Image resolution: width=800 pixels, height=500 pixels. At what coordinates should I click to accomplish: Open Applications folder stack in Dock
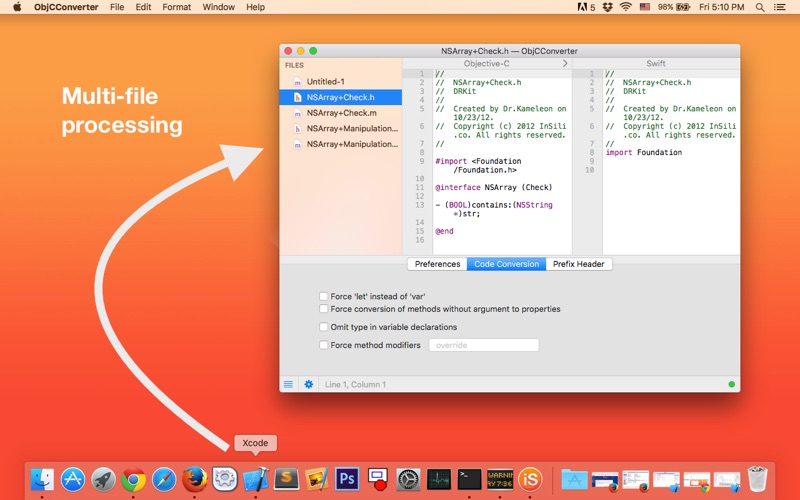point(574,480)
